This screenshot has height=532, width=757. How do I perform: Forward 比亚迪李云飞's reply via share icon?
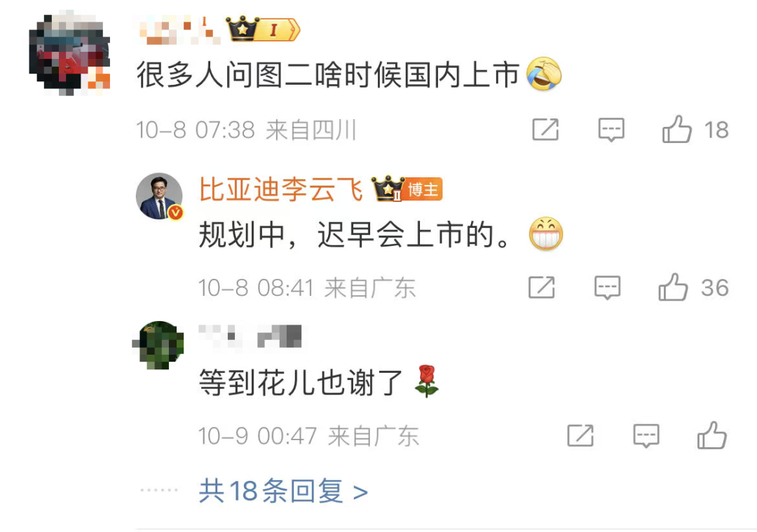542,287
